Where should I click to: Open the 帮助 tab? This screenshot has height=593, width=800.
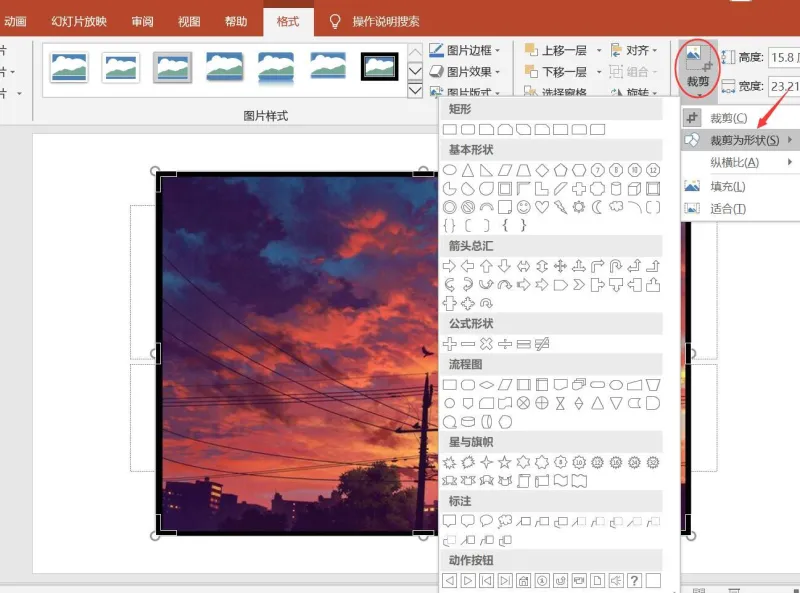(x=236, y=21)
